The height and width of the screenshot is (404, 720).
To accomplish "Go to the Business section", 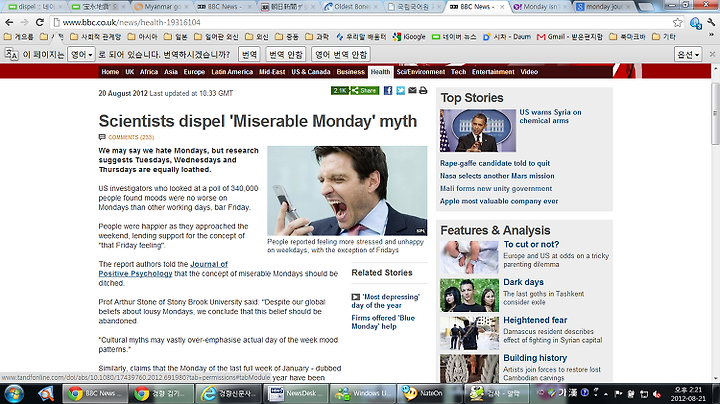I will tap(350, 72).
